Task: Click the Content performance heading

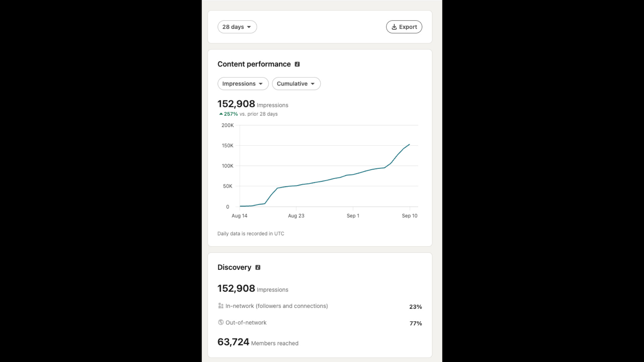Action: tap(254, 64)
